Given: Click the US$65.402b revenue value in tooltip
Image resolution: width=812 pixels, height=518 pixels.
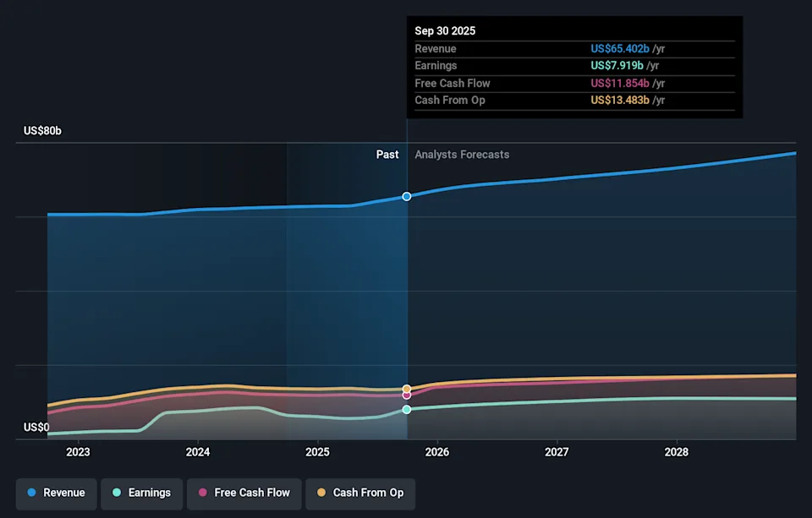Looking at the screenshot, I should coord(620,49).
